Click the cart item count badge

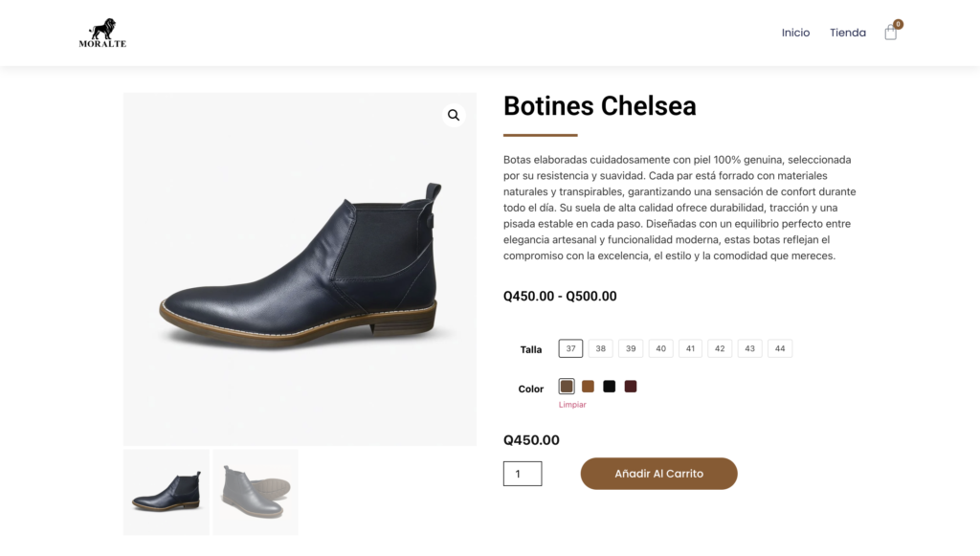click(898, 24)
